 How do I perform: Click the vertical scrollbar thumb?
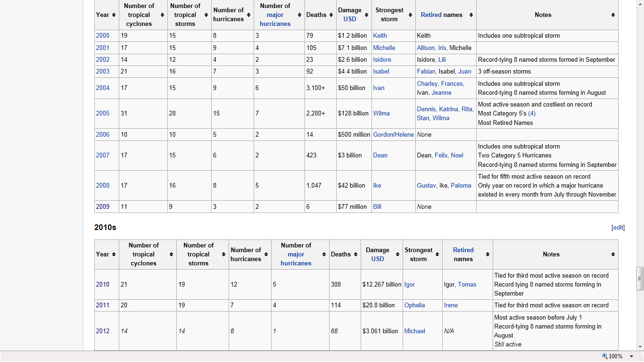point(640,278)
